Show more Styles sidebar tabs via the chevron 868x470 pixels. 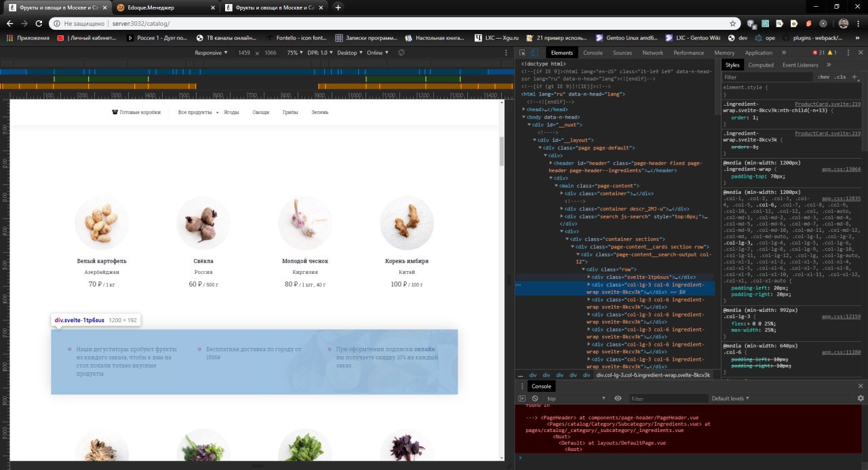[x=828, y=65]
